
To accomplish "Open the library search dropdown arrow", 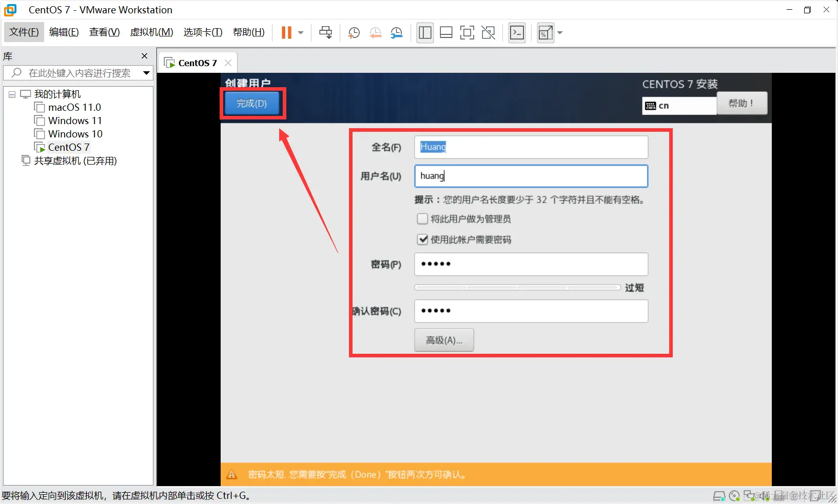I will pos(146,73).
